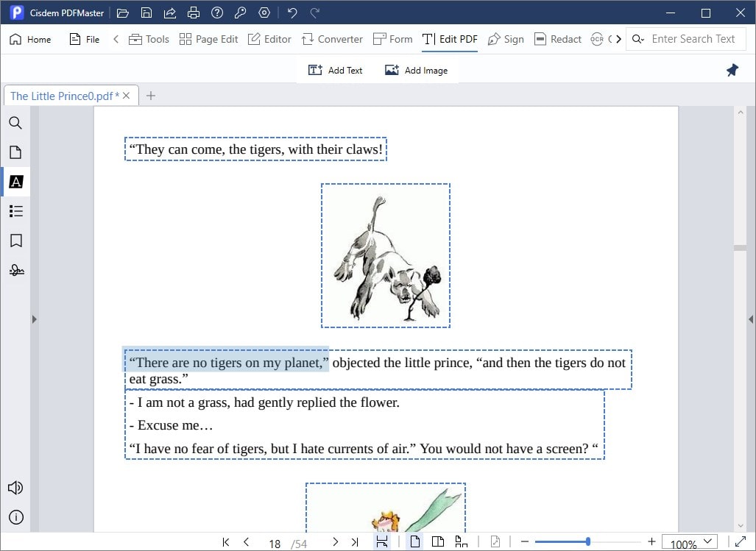The height and width of the screenshot is (551, 756).
Task: Undo the last edit
Action: [x=292, y=13]
